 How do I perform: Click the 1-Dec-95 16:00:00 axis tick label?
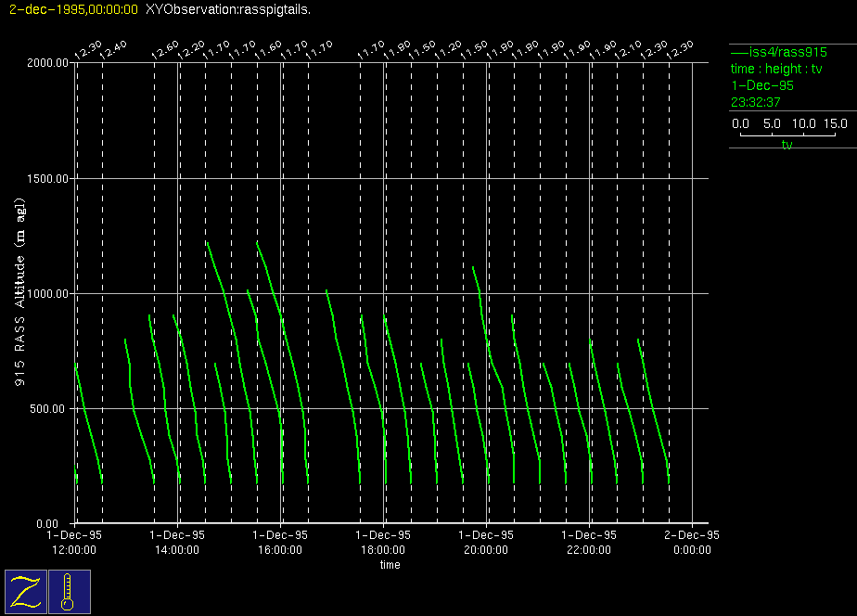pyautogui.click(x=281, y=542)
